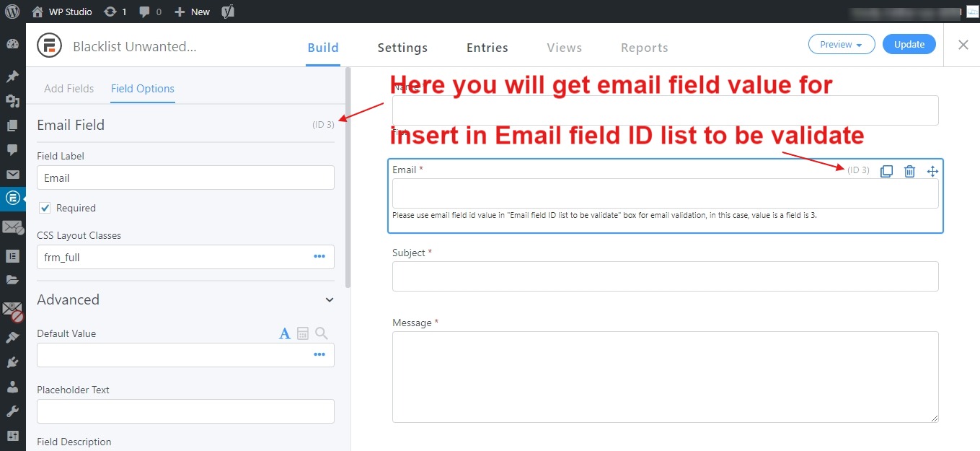The height and width of the screenshot is (451, 980).
Task: Duplicate the Email field
Action: (x=887, y=171)
